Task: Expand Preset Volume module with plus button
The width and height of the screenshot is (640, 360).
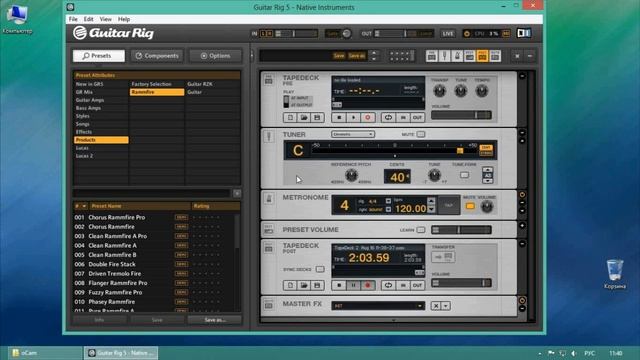Action: (522, 226)
